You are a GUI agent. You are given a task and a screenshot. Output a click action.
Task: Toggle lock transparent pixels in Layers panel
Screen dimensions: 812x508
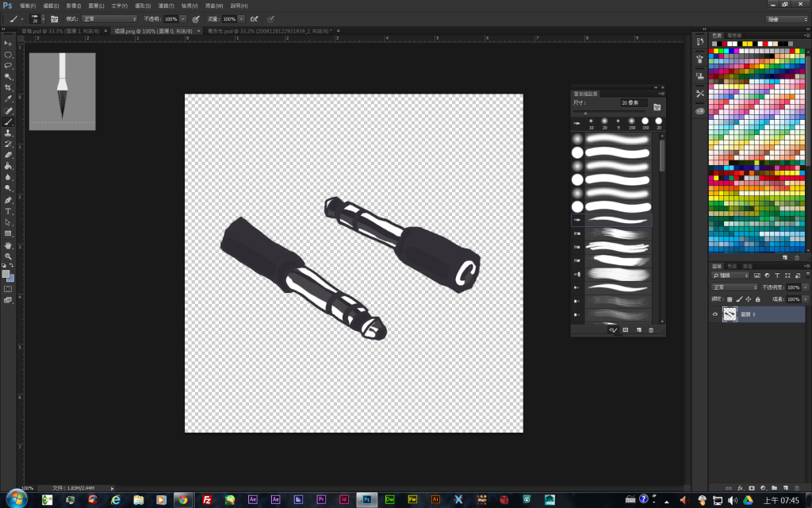730,299
